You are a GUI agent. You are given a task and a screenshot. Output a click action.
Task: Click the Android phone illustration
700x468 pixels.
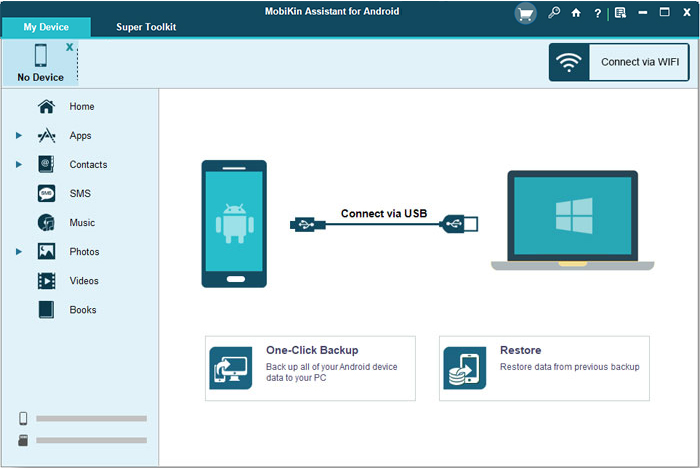coord(234,224)
